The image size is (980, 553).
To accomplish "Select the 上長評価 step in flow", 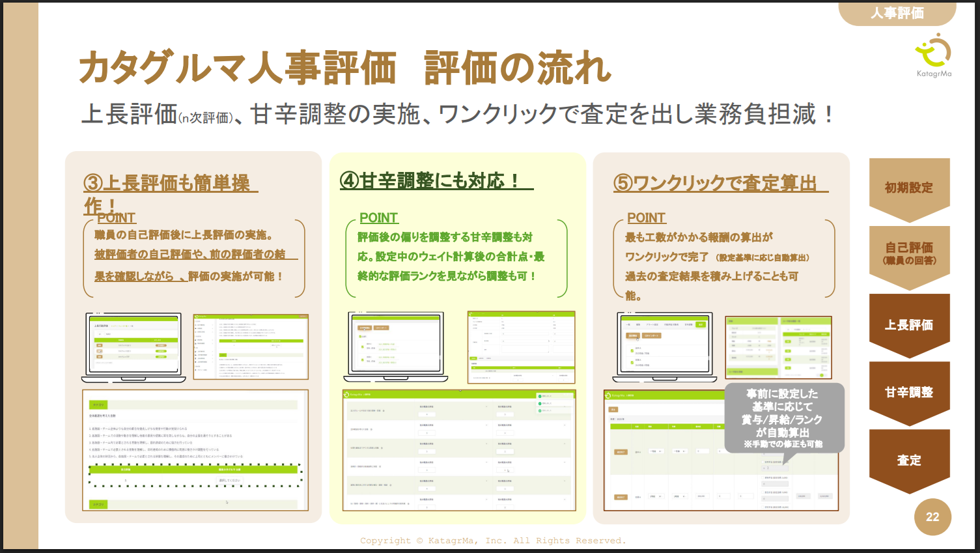I will 909,324.
